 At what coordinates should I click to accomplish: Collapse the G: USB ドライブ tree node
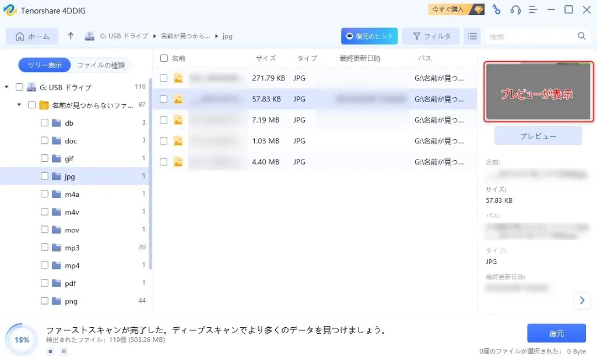(x=6, y=87)
